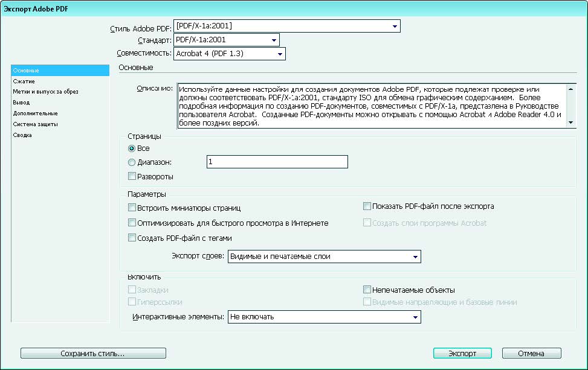This screenshot has width=588, height=370.
Task: Check Встроить миниатюры страниц
Action: click(132, 208)
